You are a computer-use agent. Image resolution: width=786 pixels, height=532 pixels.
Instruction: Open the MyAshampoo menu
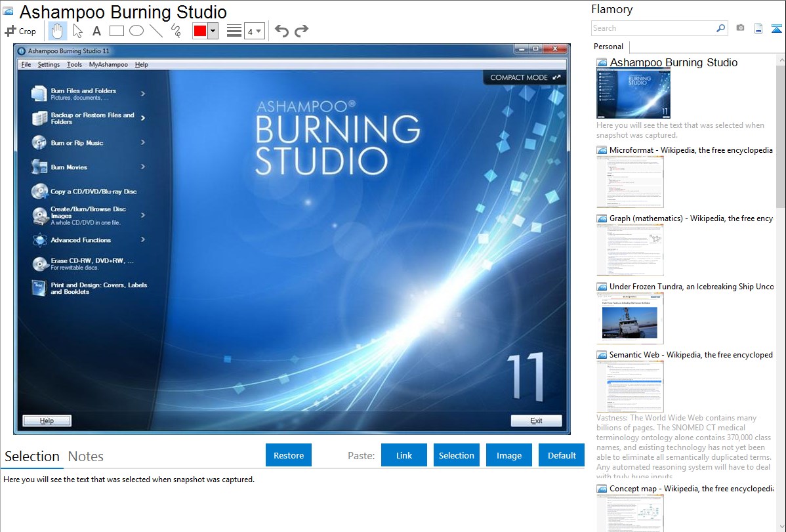tap(108, 64)
